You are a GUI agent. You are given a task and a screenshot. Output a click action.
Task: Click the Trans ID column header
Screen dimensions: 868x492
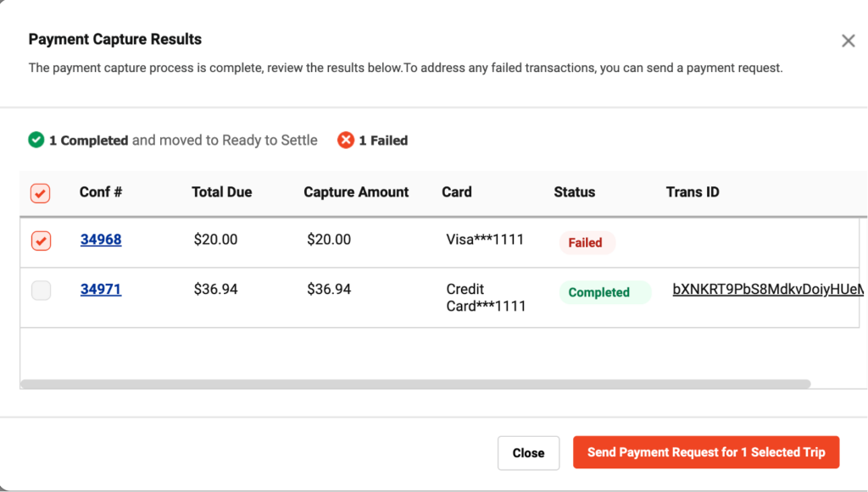coord(693,192)
